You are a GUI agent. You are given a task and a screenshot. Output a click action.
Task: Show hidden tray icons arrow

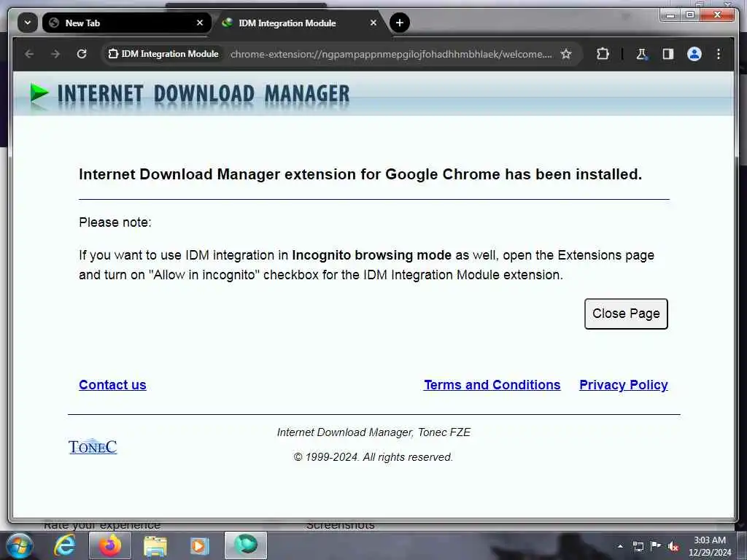620,546
